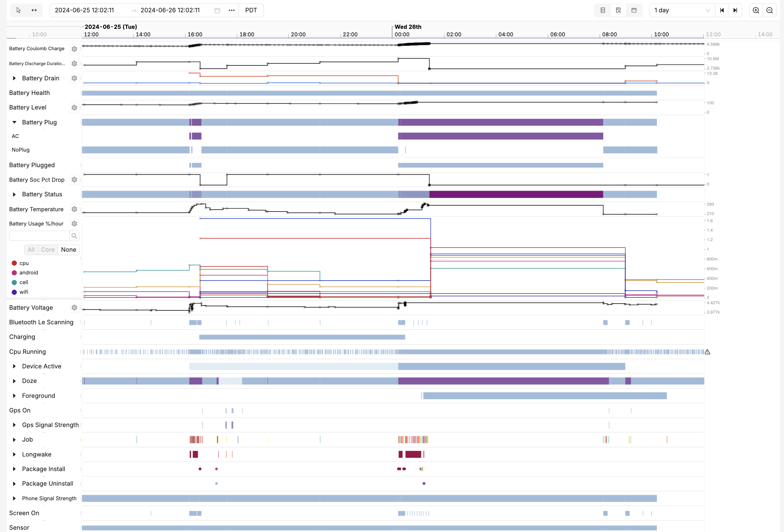Edit the start date 2024-06-25 12:02:11
Screen dimensions: 784x532
coord(84,10)
